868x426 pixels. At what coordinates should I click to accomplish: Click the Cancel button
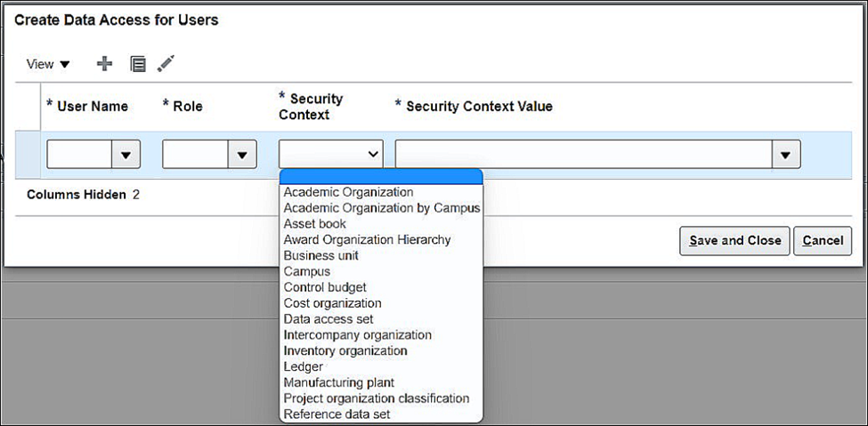[x=823, y=240]
